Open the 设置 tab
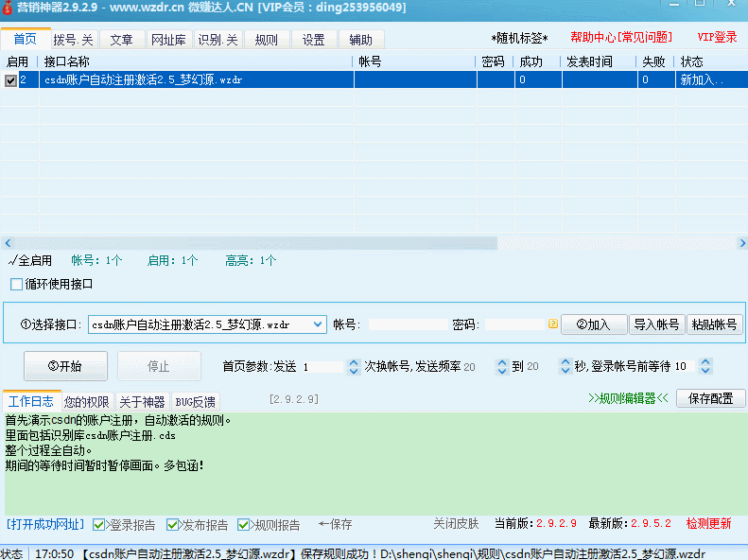This screenshot has width=748, height=560. [x=313, y=40]
